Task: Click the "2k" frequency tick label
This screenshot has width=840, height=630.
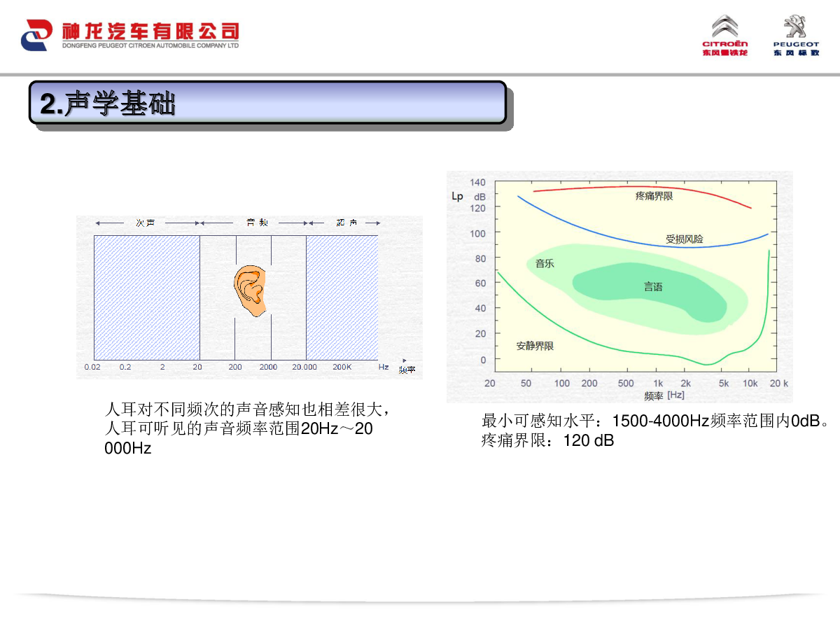Action: pyautogui.click(x=686, y=384)
